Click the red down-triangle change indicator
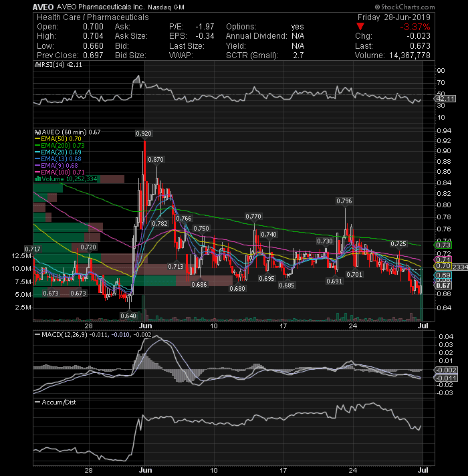The image size is (468, 476). 360,27
